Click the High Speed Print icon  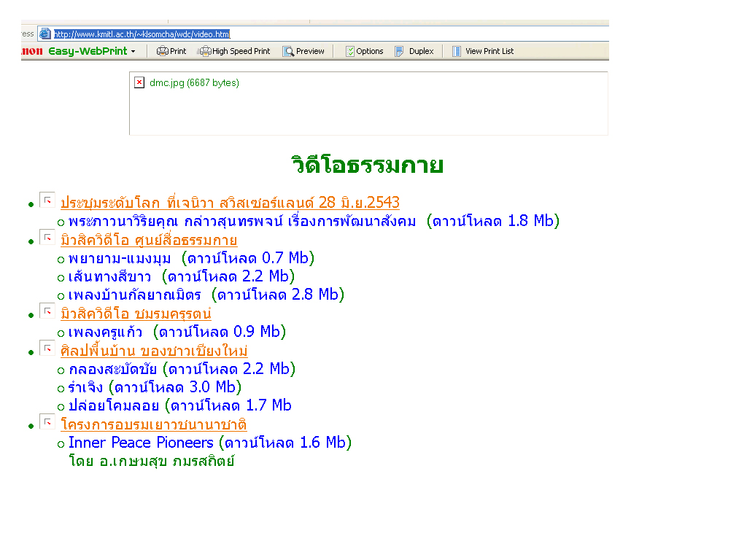(205, 51)
